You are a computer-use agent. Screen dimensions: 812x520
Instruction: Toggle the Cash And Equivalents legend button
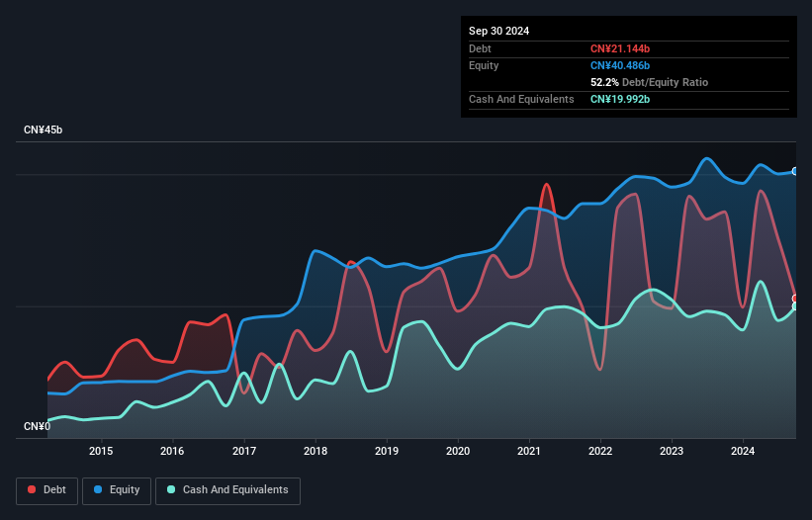[227, 490]
